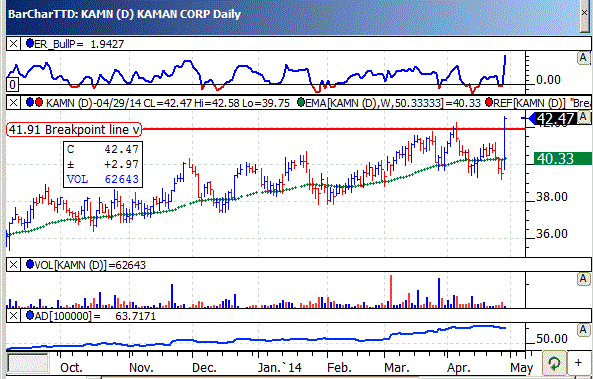The height and width of the screenshot is (379, 593).
Task: Close the AD[100000] indicator pane
Action: 13,315
